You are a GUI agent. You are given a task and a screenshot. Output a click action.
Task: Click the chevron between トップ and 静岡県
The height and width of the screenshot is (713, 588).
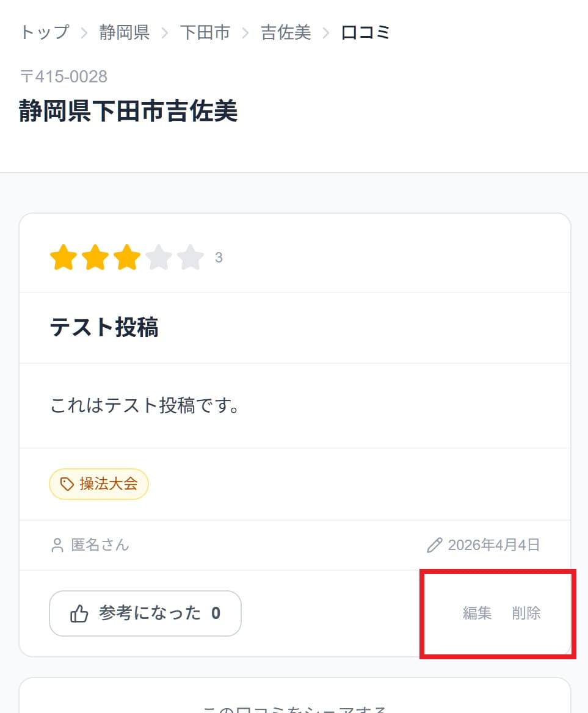coord(85,32)
